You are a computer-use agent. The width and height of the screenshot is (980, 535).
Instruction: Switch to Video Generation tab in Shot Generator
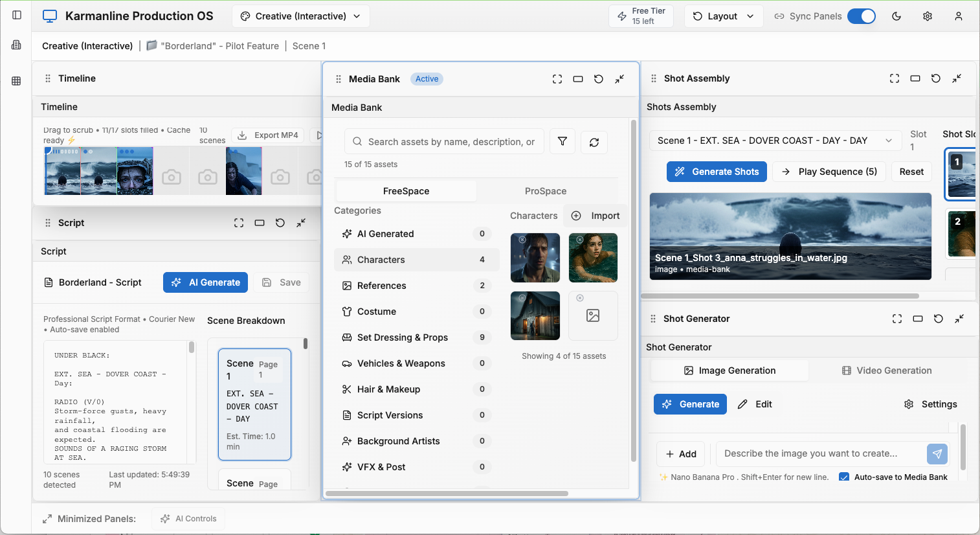point(887,370)
